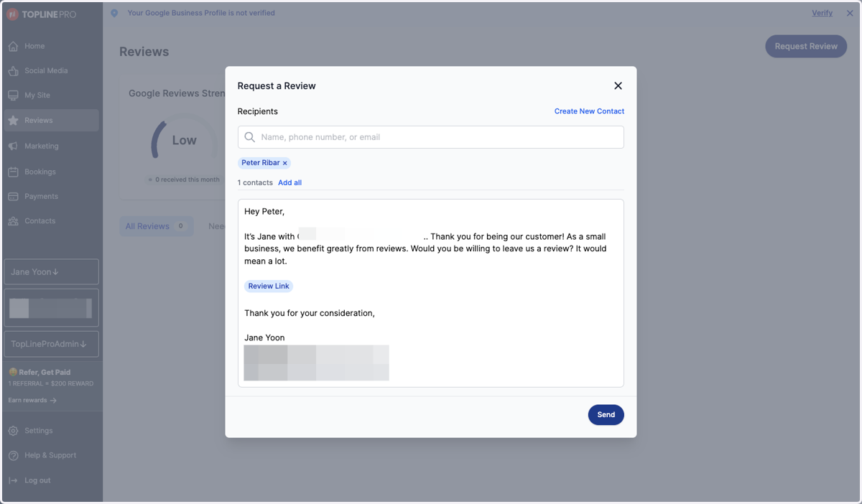Click the Reviews page heading
Viewport: 862px width, 504px height.
pos(144,52)
